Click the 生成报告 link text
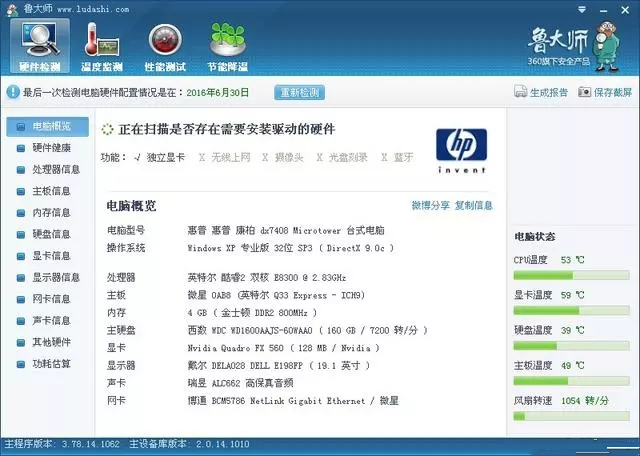This screenshot has height=456, width=640. coord(549,93)
